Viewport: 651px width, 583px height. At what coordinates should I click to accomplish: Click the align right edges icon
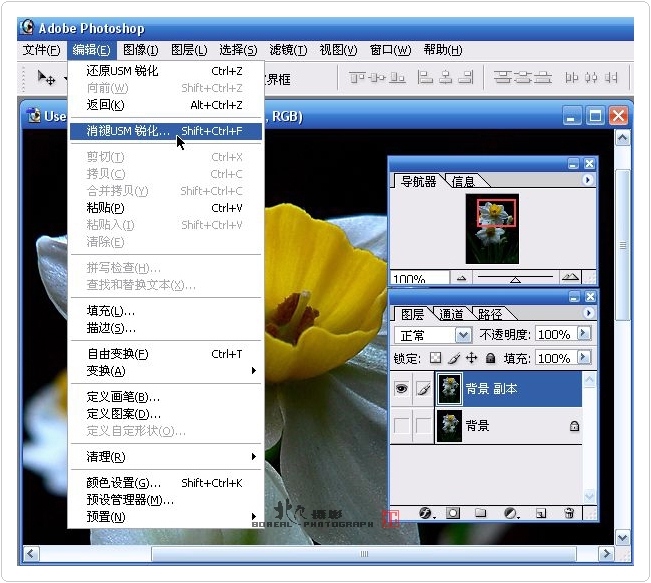(x=466, y=78)
